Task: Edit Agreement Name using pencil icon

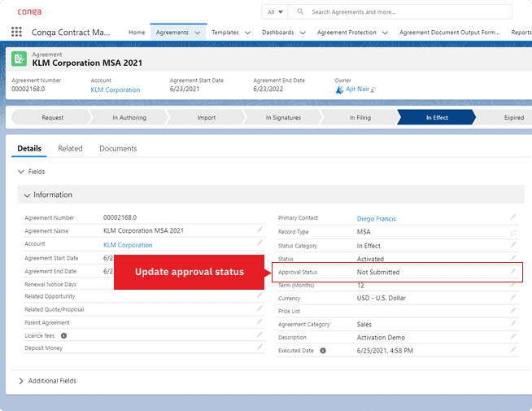Action: pos(259,230)
